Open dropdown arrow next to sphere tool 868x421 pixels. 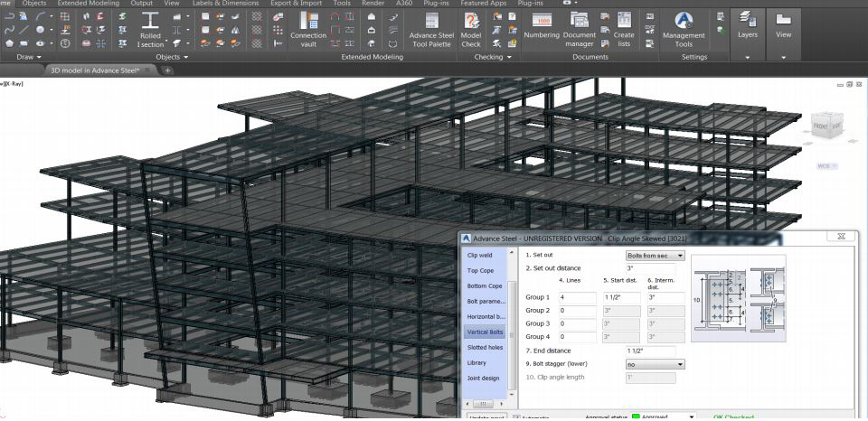tap(52, 30)
